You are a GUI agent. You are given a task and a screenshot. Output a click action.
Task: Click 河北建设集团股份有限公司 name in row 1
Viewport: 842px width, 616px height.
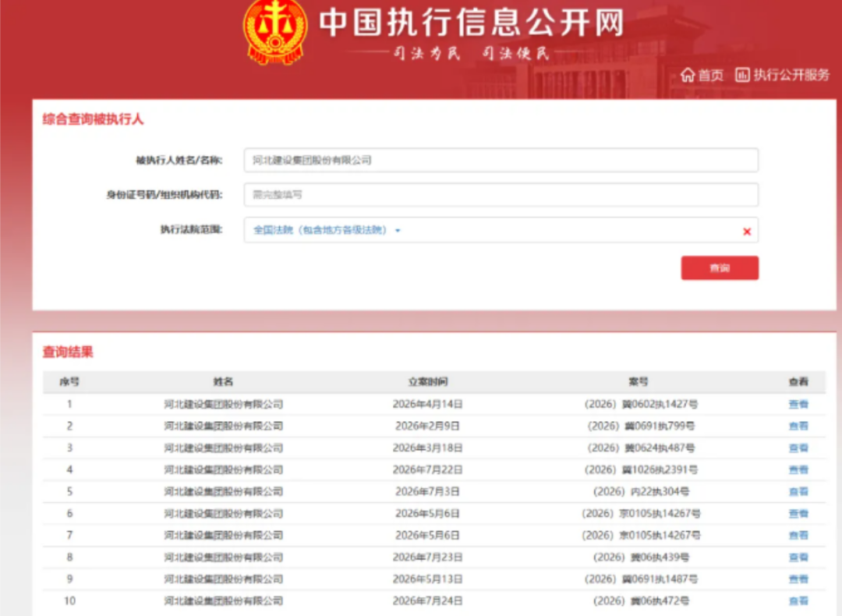pos(224,405)
